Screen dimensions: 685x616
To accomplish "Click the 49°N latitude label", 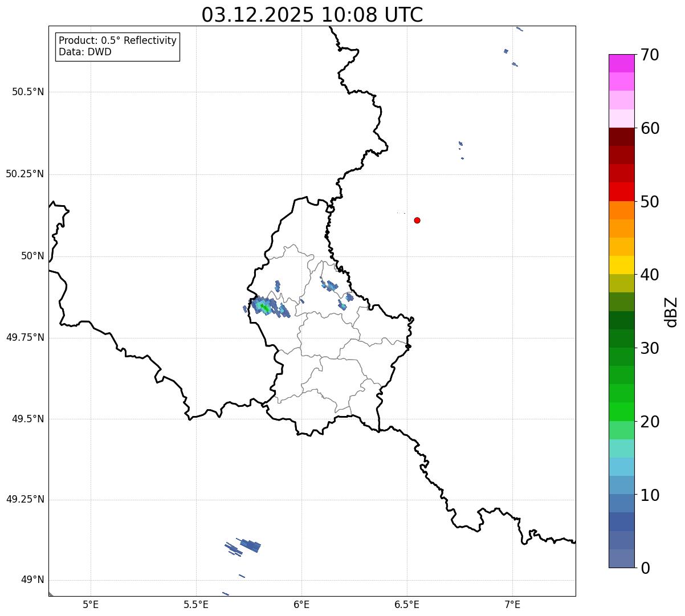I will pyautogui.click(x=32, y=580).
